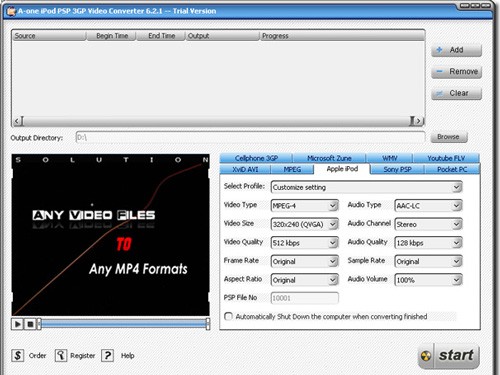Viewport: 500px width, 375px height.
Task: Click the file list left scroll arrow
Action: (18, 121)
